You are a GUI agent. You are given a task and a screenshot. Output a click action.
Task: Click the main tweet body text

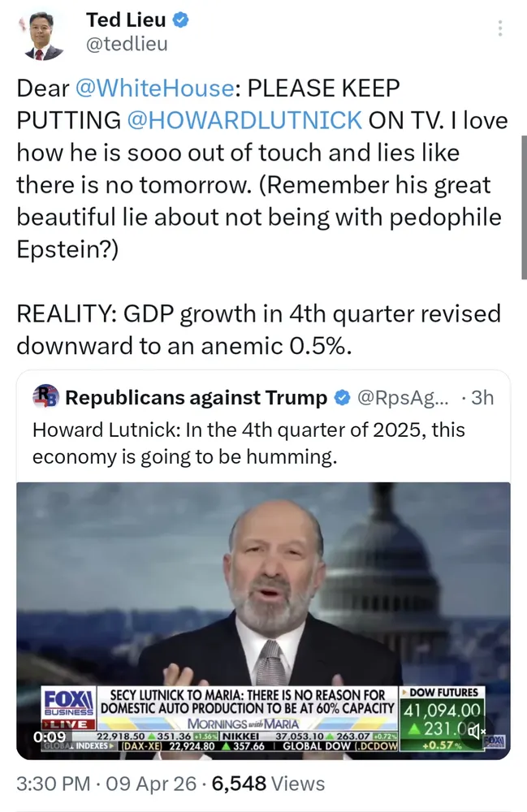260,185
